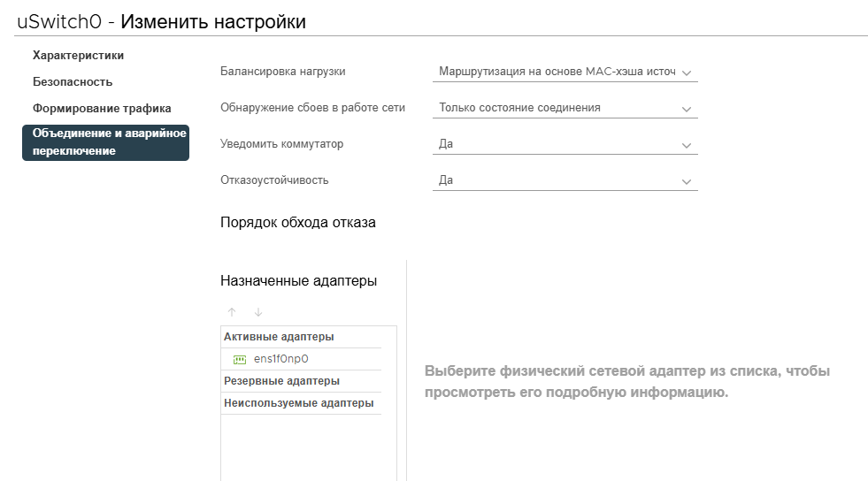
Task: Click the Назначенные адаптеры heading
Action: [x=298, y=281]
